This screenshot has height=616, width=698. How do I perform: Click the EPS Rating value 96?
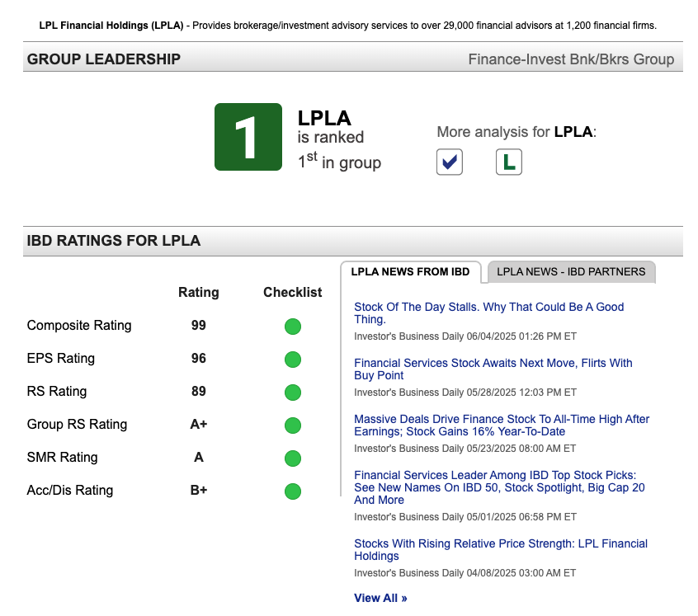click(x=199, y=358)
